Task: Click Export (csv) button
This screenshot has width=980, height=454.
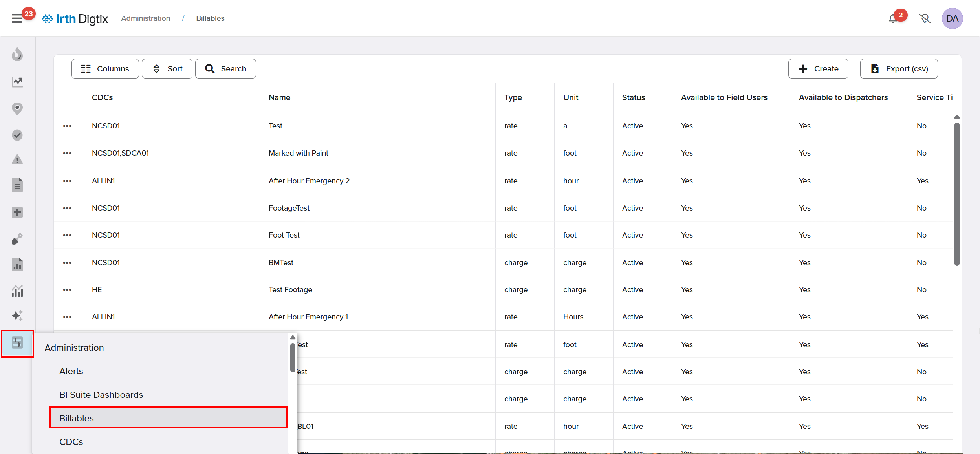Action: click(899, 69)
